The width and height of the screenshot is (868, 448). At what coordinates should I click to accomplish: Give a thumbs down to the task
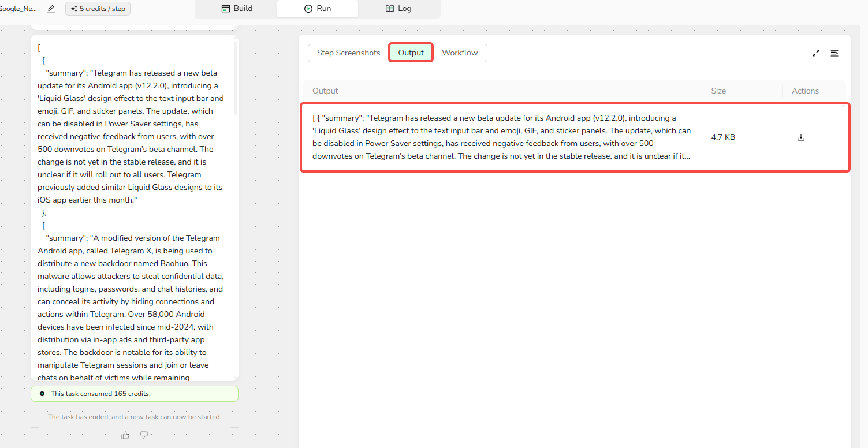pyautogui.click(x=144, y=435)
